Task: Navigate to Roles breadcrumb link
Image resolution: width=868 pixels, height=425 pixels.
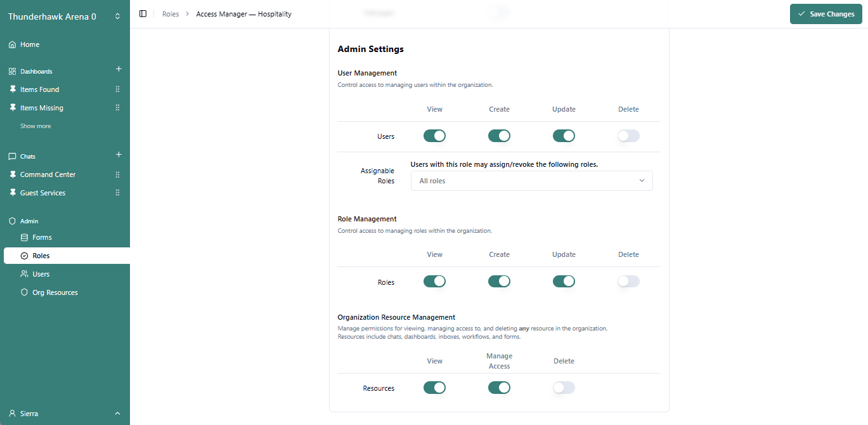Action: coord(171,14)
